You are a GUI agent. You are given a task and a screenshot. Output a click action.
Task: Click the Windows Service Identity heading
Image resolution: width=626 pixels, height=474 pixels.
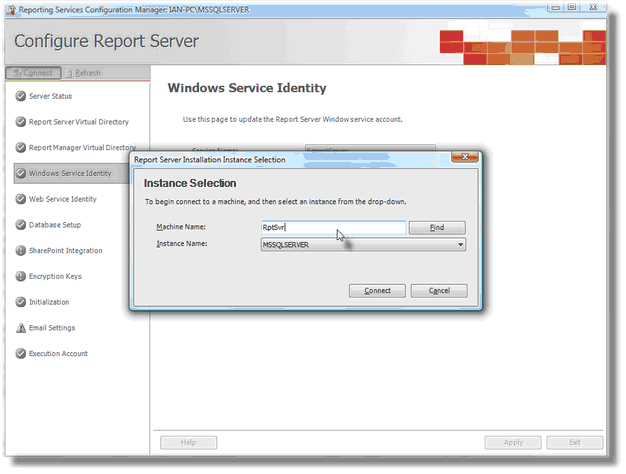[x=247, y=88]
